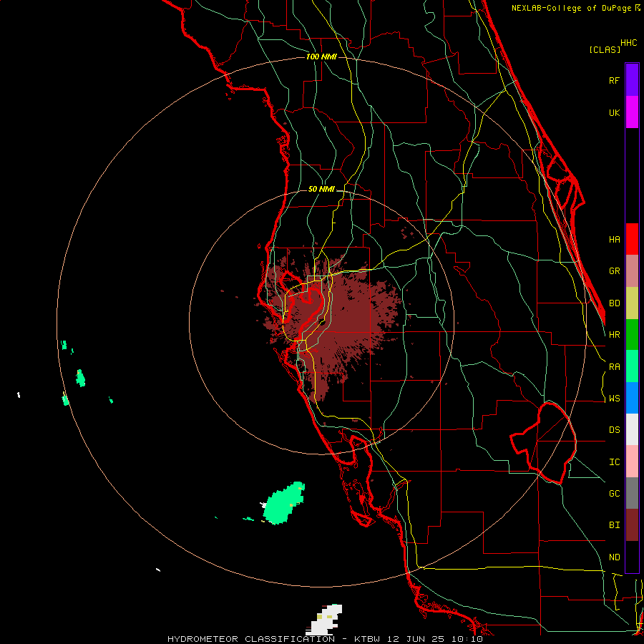Click the large green rain echo offshore
The width and height of the screenshot is (644, 644).
pos(283,504)
